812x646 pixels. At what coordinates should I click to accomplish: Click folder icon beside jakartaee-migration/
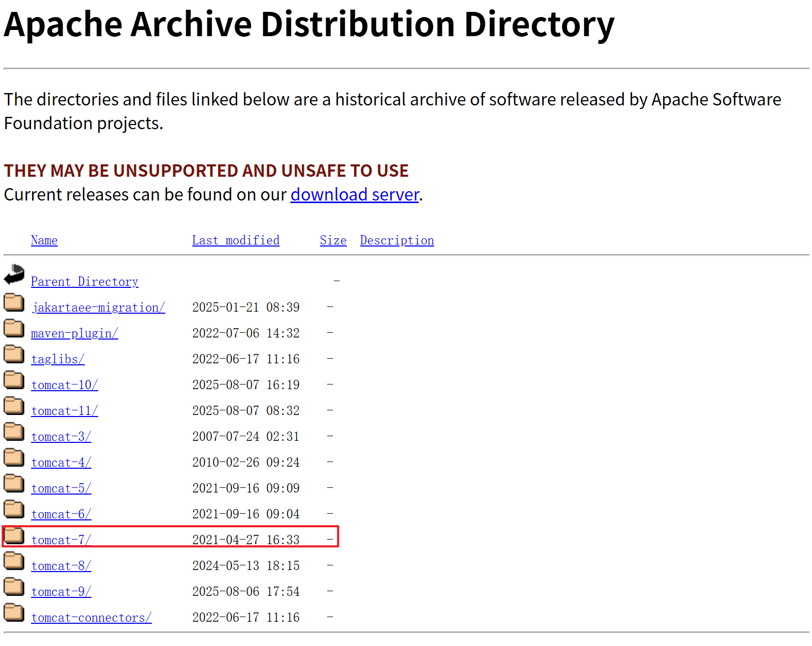pyautogui.click(x=14, y=302)
